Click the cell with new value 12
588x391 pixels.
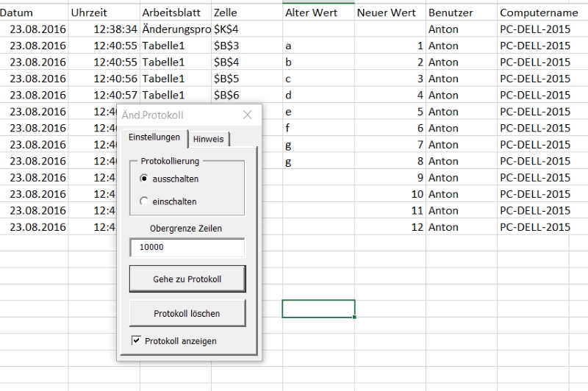(x=389, y=227)
